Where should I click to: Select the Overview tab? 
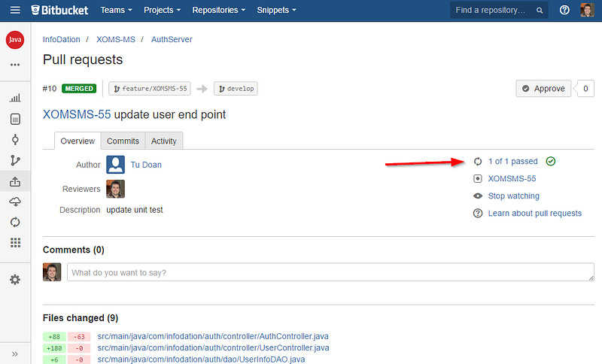(78, 141)
